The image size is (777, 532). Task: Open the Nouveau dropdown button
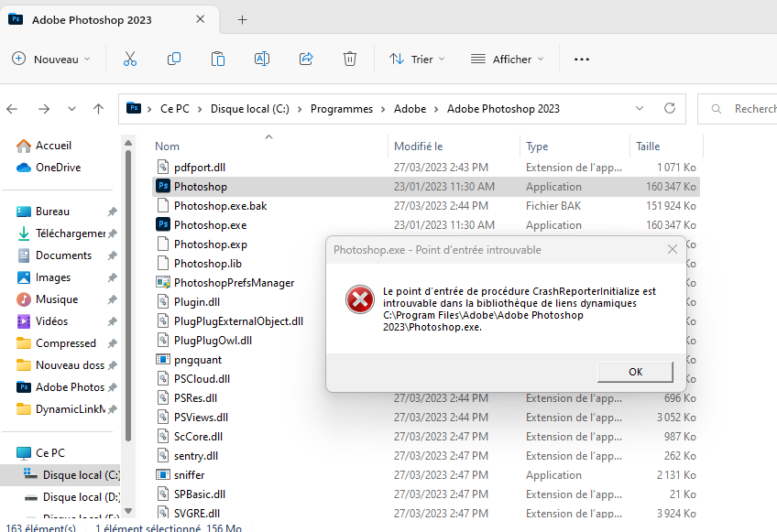click(x=51, y=59)
